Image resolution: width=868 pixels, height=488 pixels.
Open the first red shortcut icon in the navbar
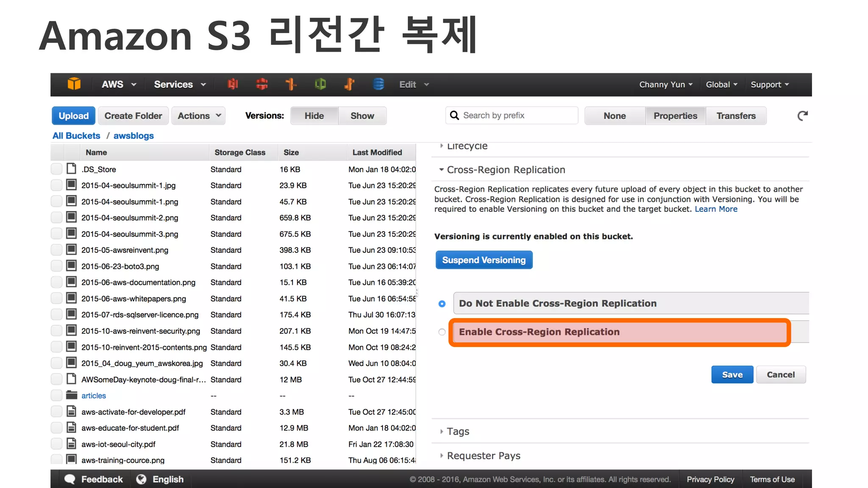coord(232,84)
